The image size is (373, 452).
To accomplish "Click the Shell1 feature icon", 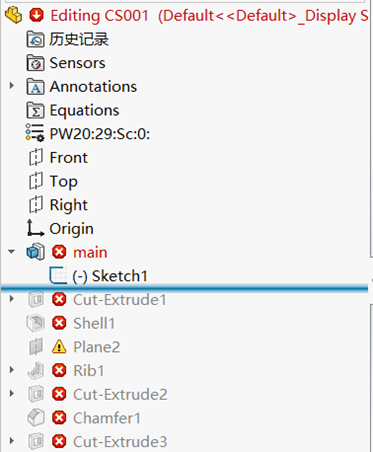I will [35, 323].
